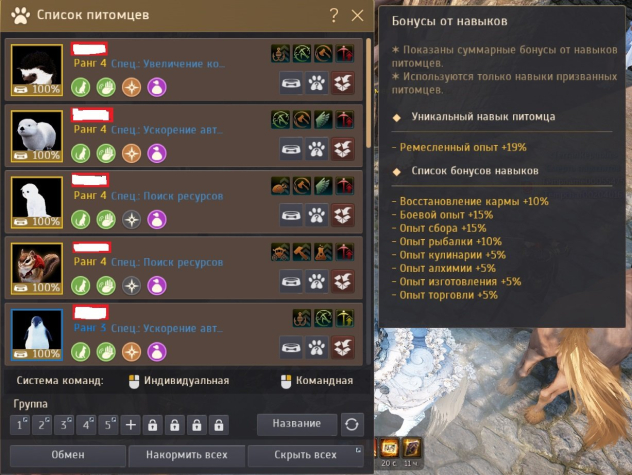Click the Обмен button
632x475 pixels.
[68, 455]
